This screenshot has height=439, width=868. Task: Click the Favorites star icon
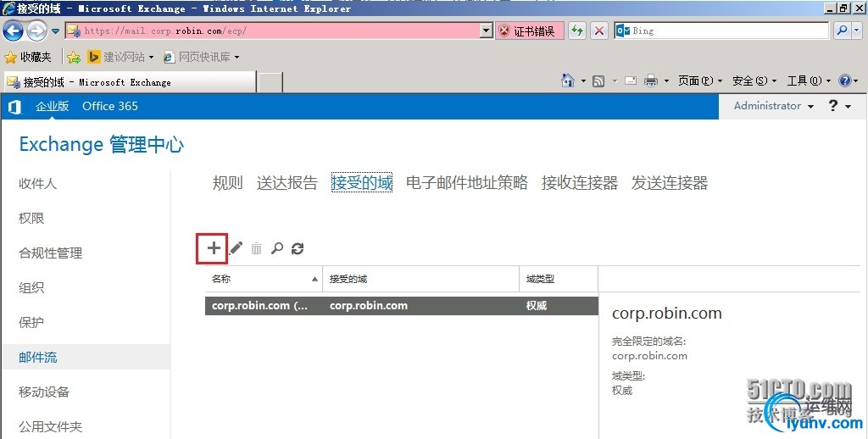10,57
